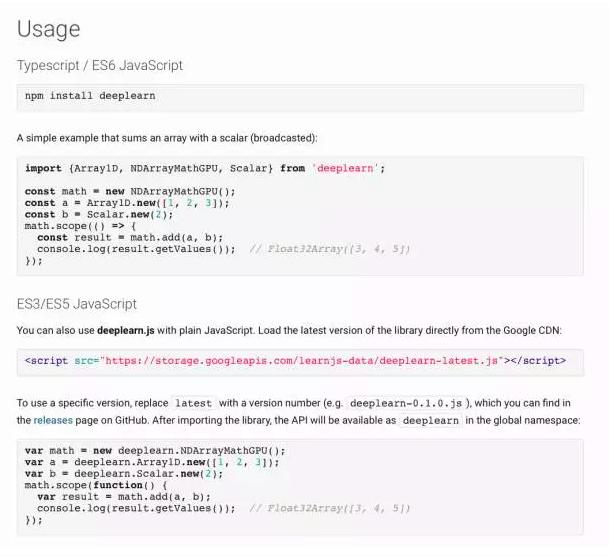Click the 'var a = deeplearn.Array1D.new([1, 2, 3]);' line
Image resolution: width=609 pixels, height=556 pixels.
pyautogui.click(x=152, y=462)
